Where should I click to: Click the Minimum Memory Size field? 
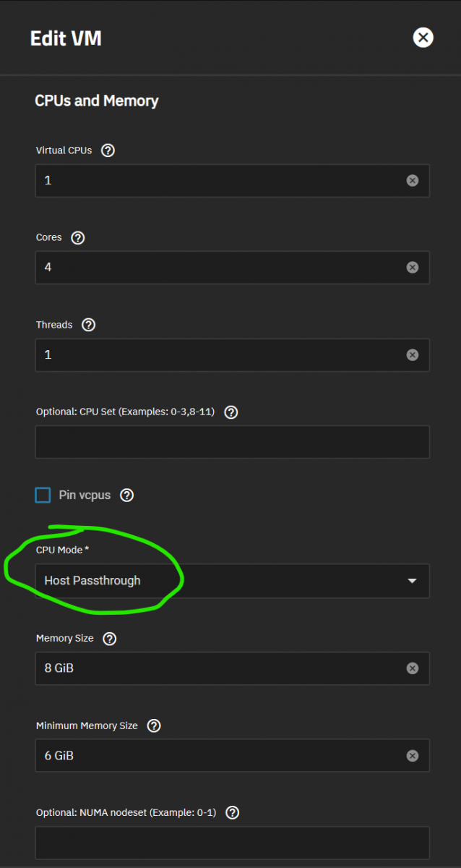232,755
